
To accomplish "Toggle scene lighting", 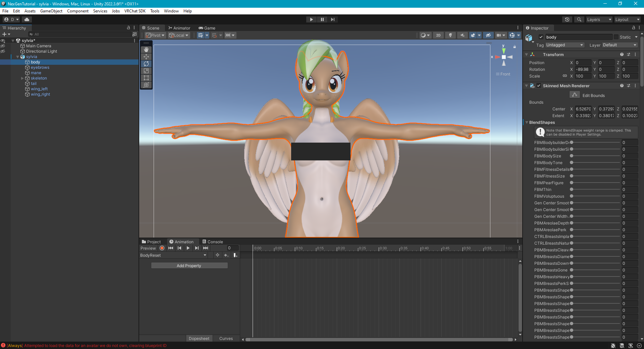I will pos(450,35).
